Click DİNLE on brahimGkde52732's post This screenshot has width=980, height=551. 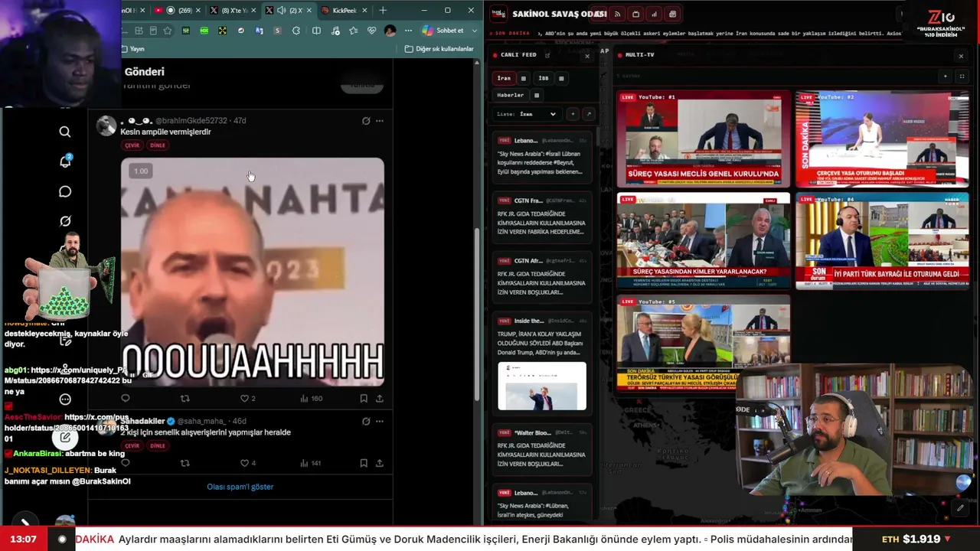point(158,145)
